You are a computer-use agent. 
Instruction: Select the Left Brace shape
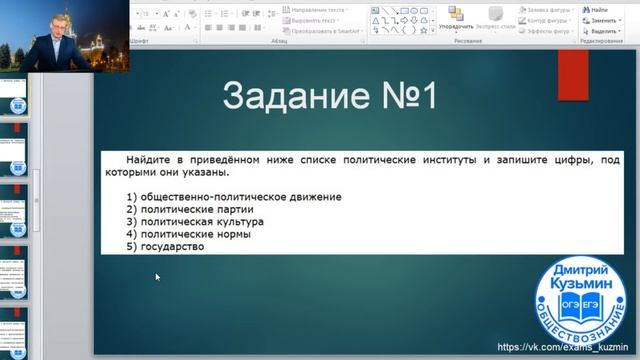[x=404, y=30]
